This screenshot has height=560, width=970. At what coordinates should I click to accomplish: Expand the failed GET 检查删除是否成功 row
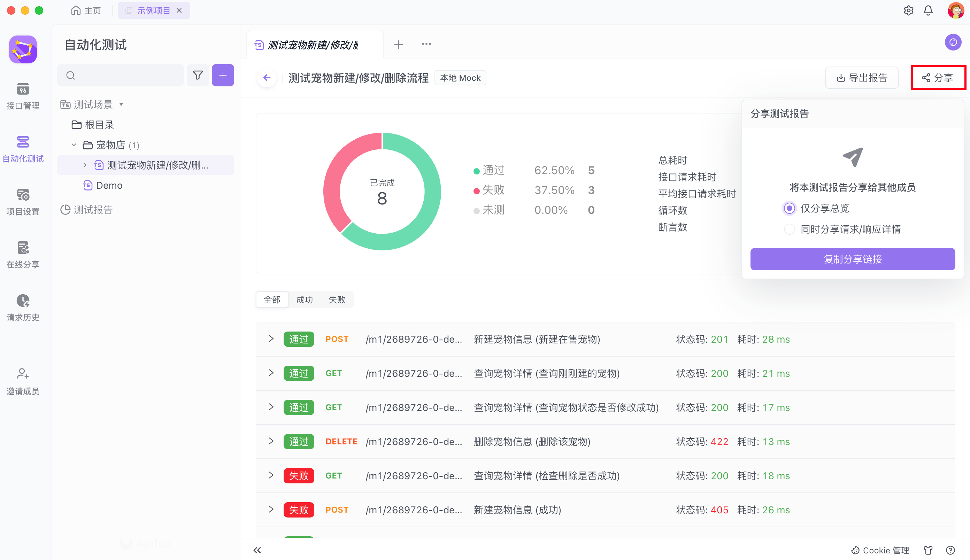pyautogui.click(x=271, y=475)
